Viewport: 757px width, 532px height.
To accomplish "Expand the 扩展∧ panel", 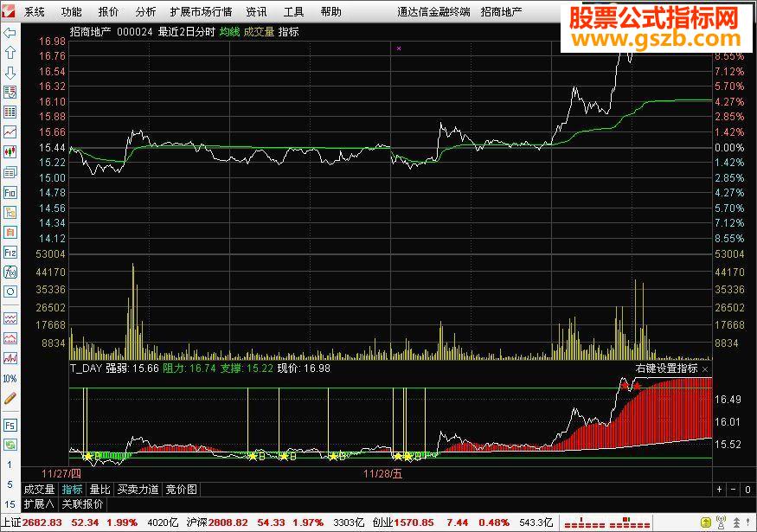I will (x=39, y=504).
